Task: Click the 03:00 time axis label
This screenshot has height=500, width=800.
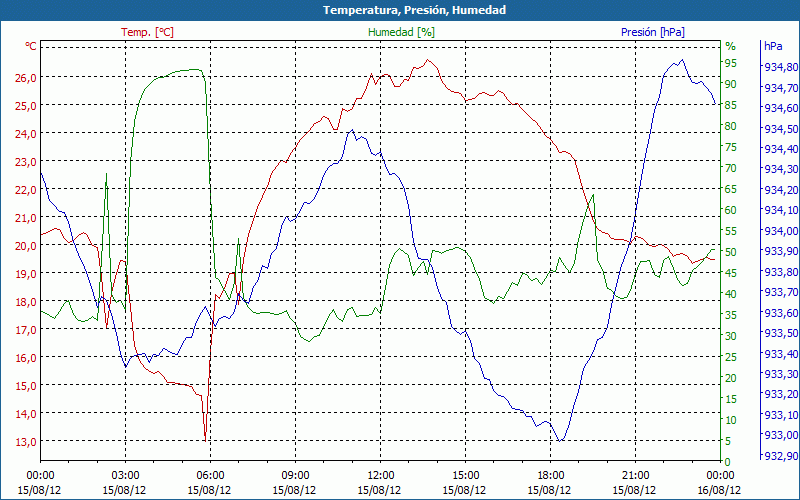Action: pos(124,476)
